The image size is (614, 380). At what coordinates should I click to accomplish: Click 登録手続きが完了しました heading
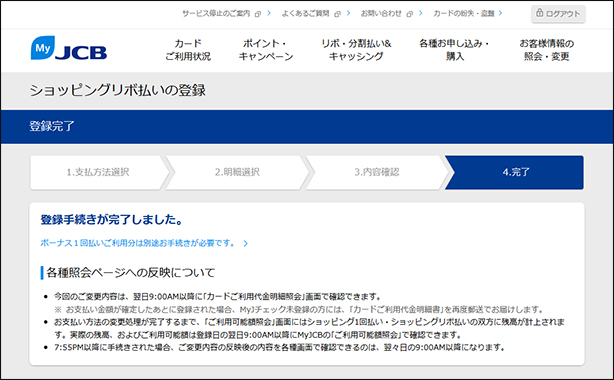tap(112, 220)
